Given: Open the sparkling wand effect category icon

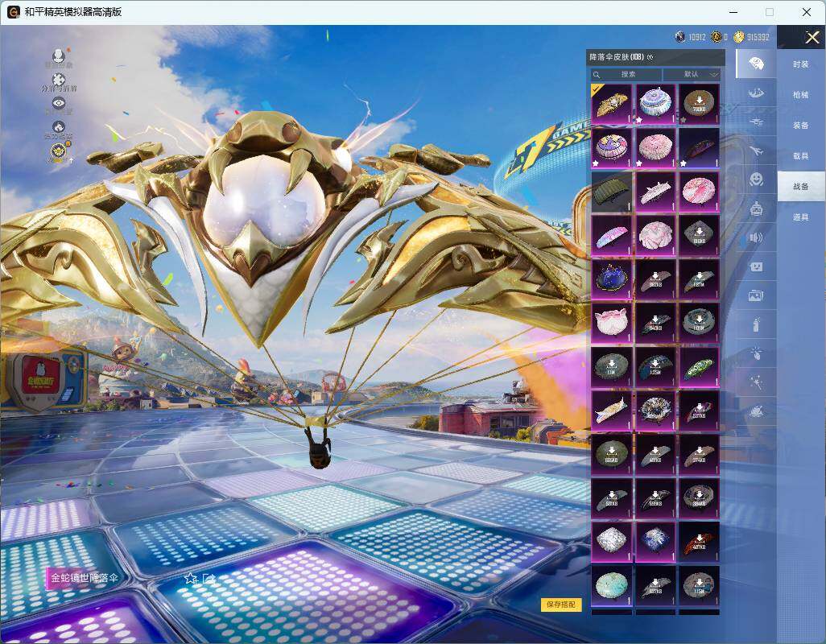Looking at the screenshot, I should coord(756,383).
